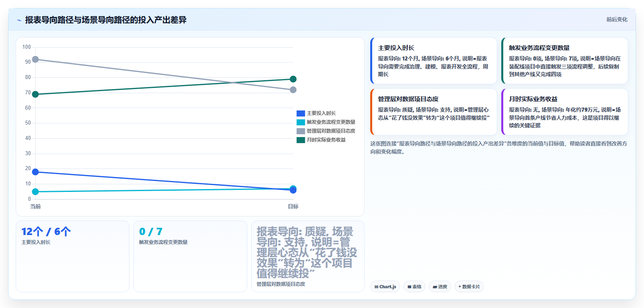Image resolution: width=644 pixels, height=308 pixels.
Task: Click the description text in the 主要投入时长 card
Action: [434, 67]
